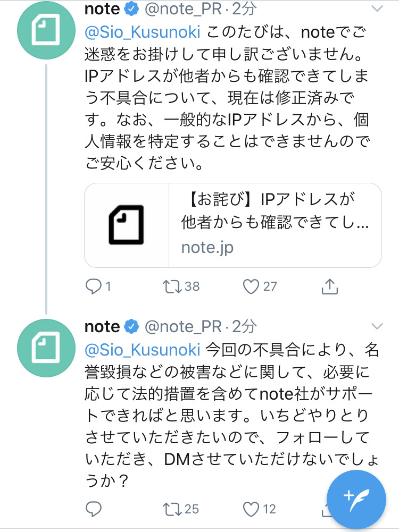The image size is (399, 532).
Task: Tap the note logo thumbnail in link card
Action: click(x=126, y=225)
